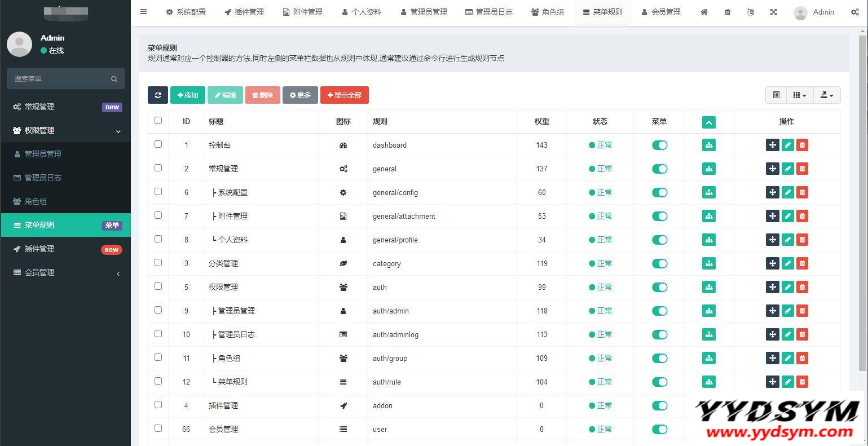Switch to the 角色组 tab
Image resolution: width=868 pixels, height=446 pixels.
[x=547, y=12]
